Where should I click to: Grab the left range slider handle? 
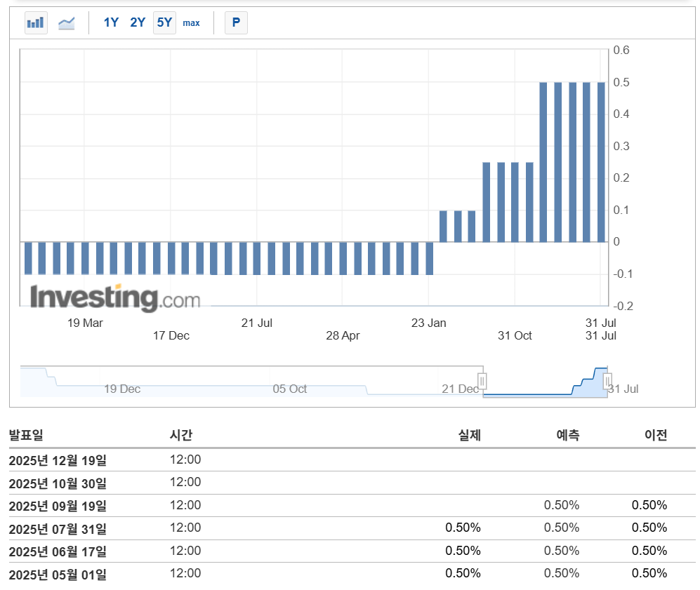(482, 382)
